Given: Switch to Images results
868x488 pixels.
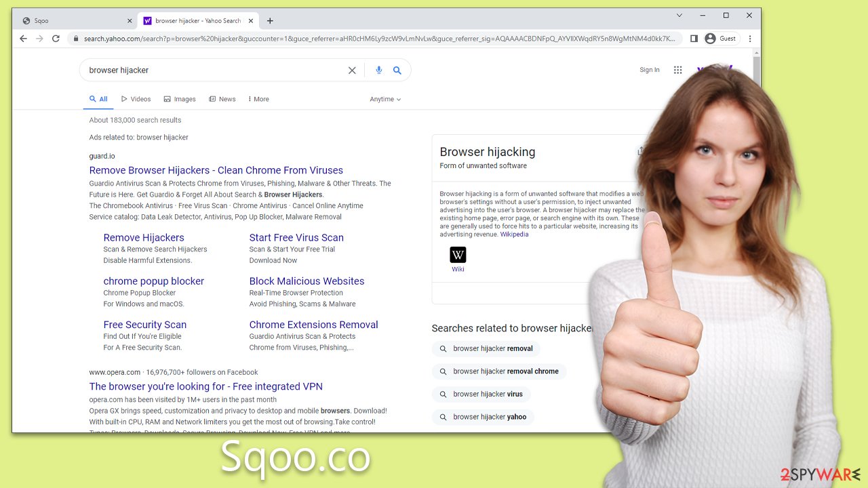Looking at the screenshot, I should point(180,99).
